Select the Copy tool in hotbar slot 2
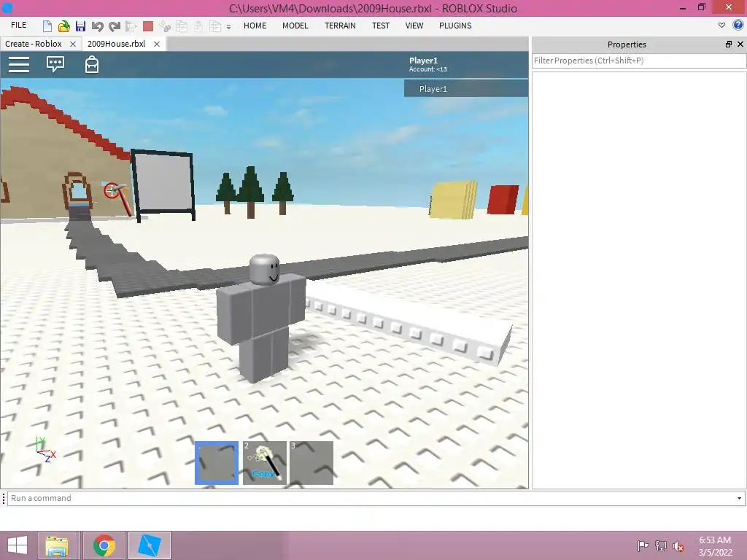 [264, 463]
